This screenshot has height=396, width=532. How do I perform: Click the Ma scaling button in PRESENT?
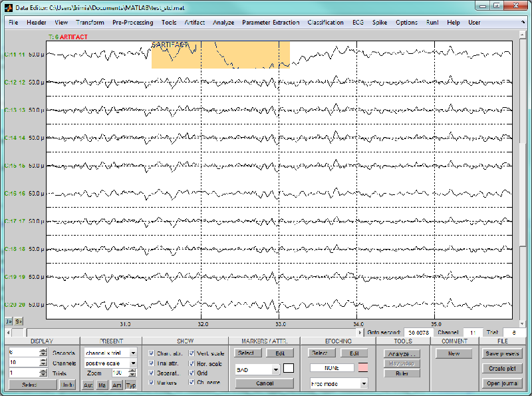[102, 385]
